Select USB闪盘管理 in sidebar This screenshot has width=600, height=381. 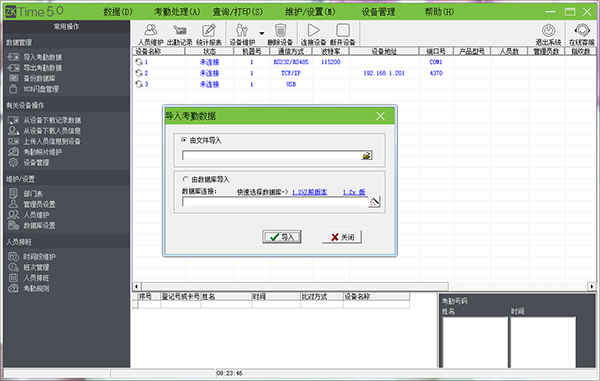[34, 89]
